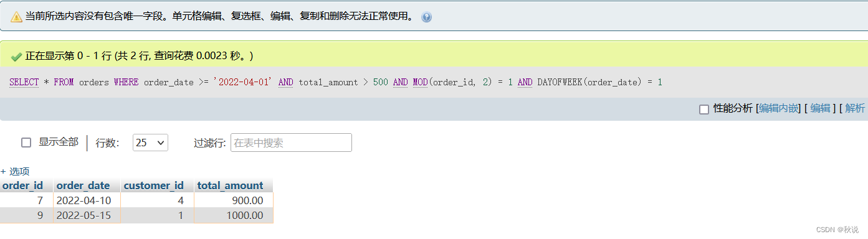Expand the + 选项 link
Viewport: 868px width, 239px height.
pos(15,171)
